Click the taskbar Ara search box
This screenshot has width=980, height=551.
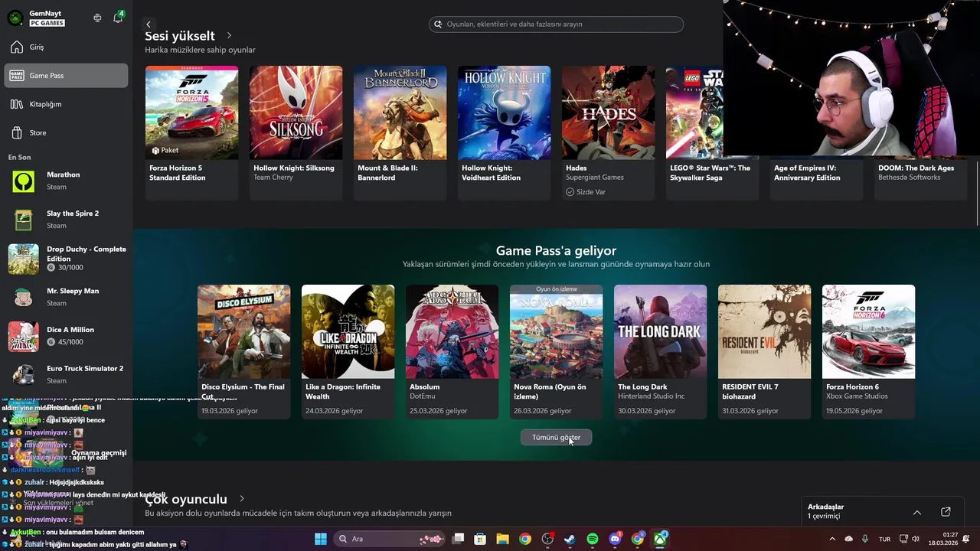(388, 539)
